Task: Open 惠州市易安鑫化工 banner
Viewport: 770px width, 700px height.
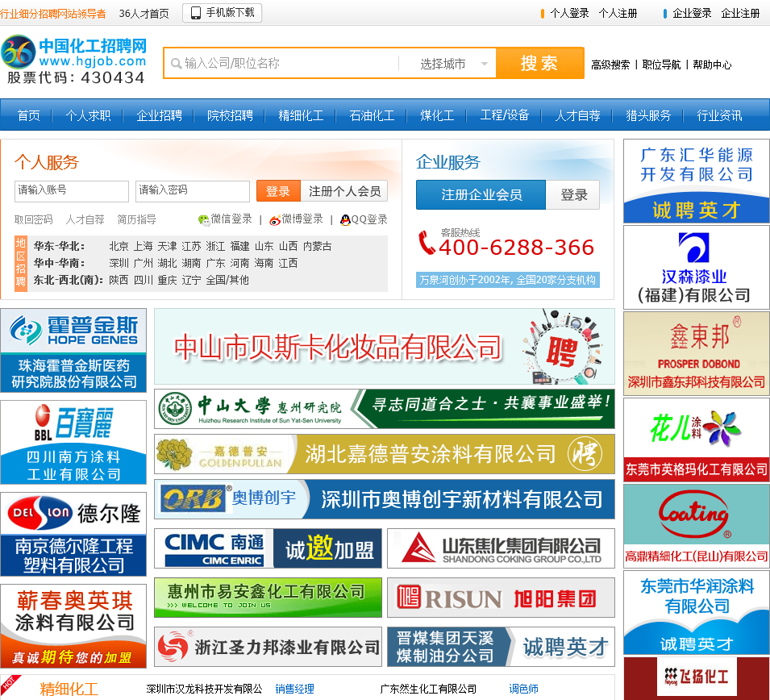Action: (x=268, y=598)
